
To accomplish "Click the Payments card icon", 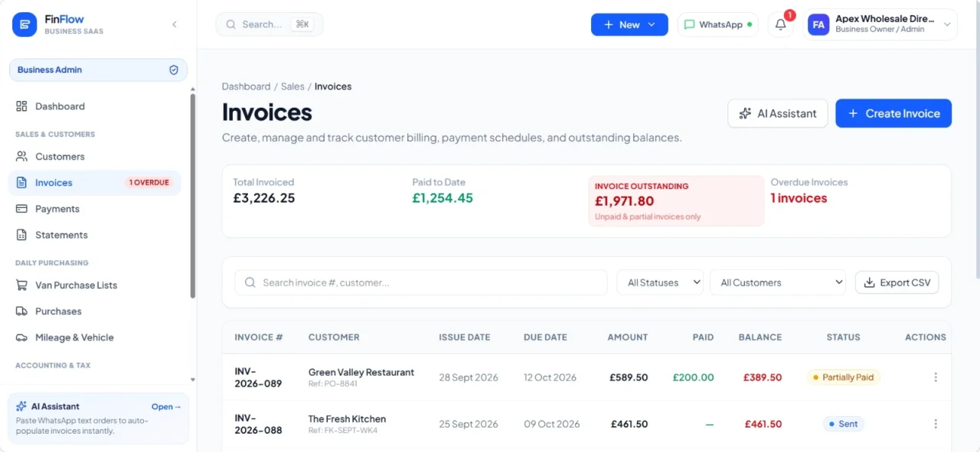I will click(21, 209).
